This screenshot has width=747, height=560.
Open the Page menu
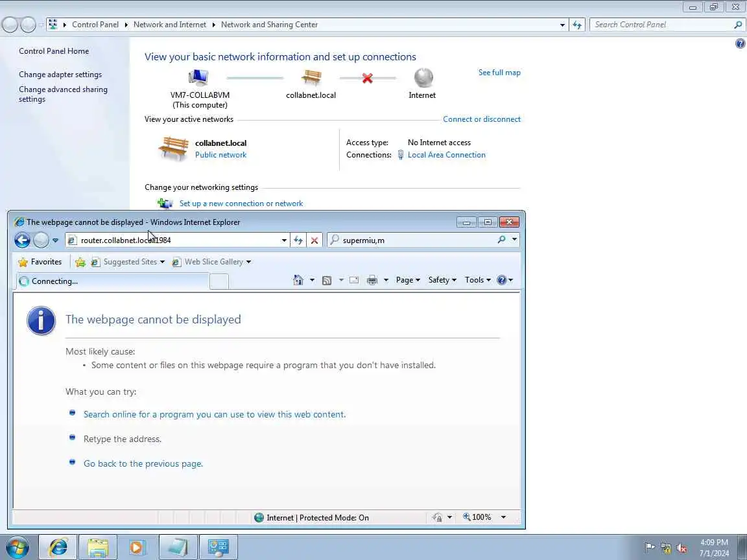(408, 280)
